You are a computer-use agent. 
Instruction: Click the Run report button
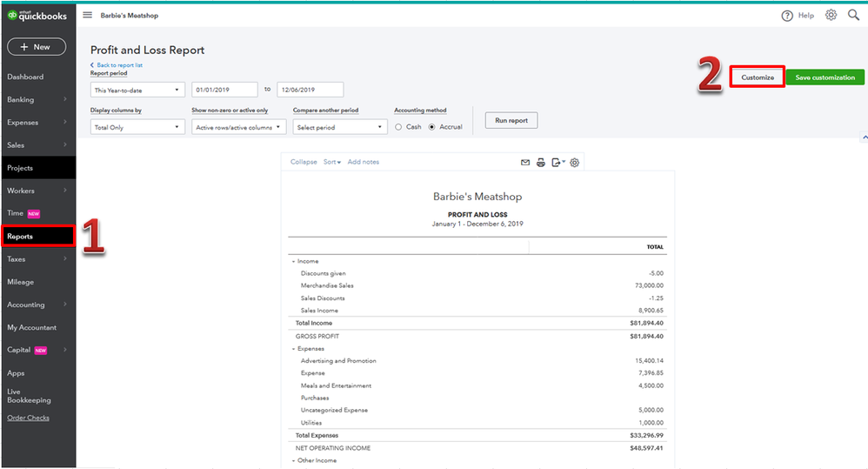(511, 120)
